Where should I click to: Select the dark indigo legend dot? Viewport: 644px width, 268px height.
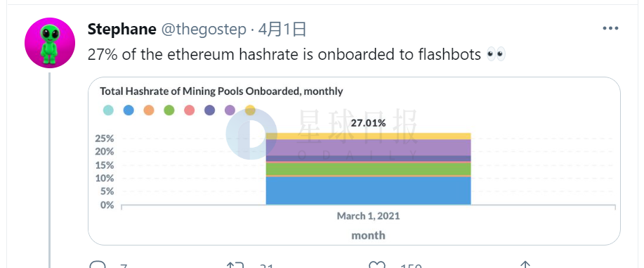209,110
